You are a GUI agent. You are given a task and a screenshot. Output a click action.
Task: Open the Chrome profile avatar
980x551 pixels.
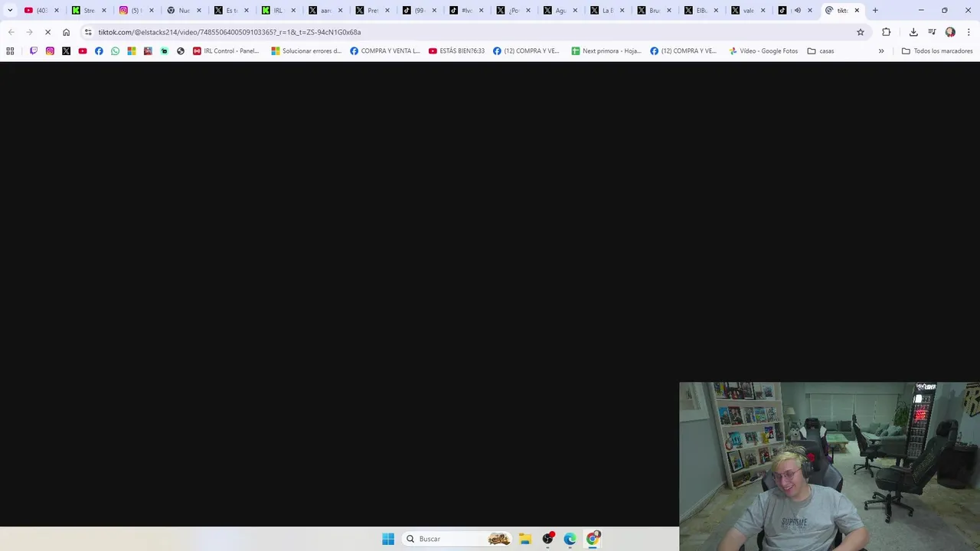pyautogui.click(x=950, y=32)
